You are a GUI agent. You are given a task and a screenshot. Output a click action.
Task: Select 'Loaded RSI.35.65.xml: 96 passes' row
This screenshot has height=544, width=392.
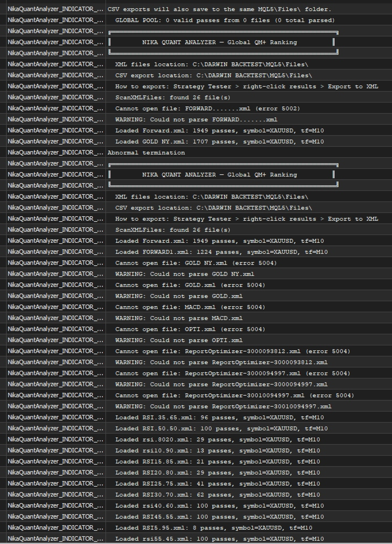click(x=196, y=417)
